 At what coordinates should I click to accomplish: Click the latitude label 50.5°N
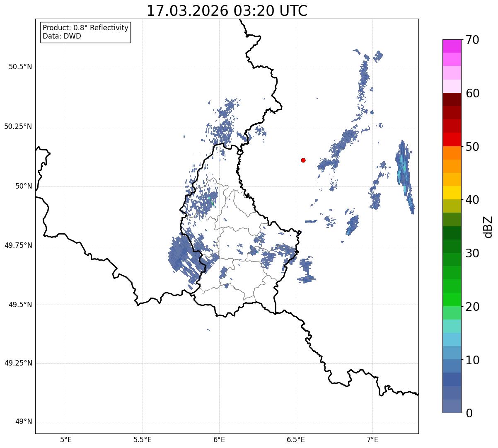coord(20,67)
